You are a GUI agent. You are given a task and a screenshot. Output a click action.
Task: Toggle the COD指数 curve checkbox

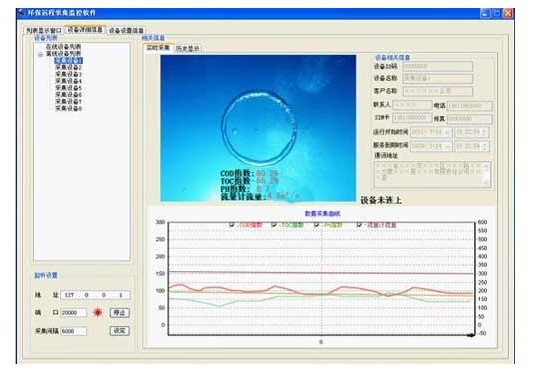[232, 225]
